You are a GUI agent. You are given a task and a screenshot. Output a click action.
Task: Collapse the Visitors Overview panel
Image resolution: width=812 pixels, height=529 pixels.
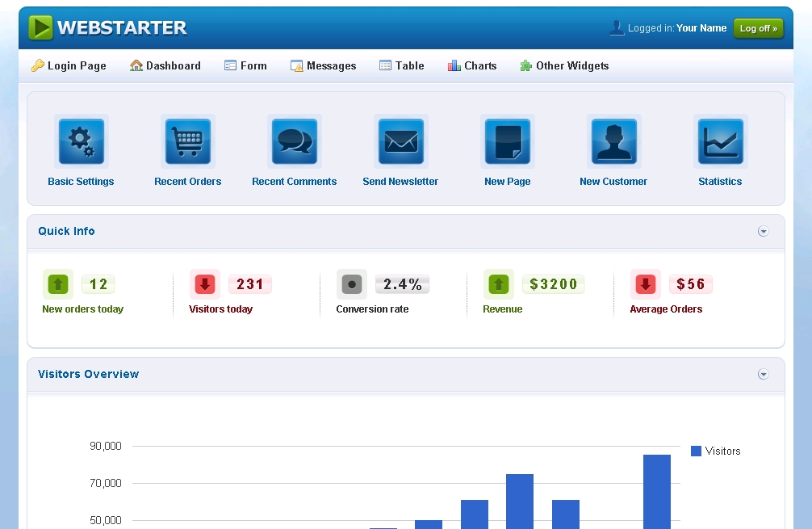point(763,375)
